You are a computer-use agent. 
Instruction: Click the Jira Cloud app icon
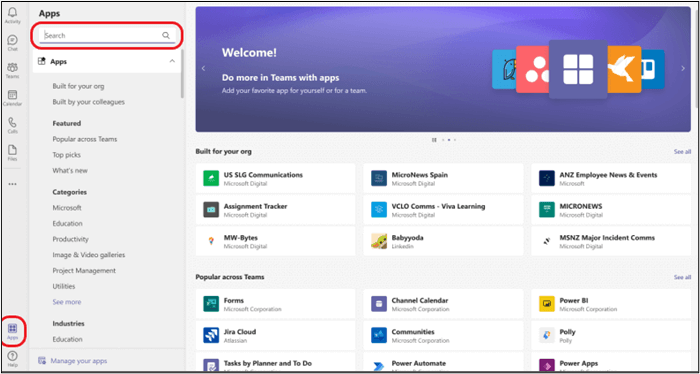211,335
